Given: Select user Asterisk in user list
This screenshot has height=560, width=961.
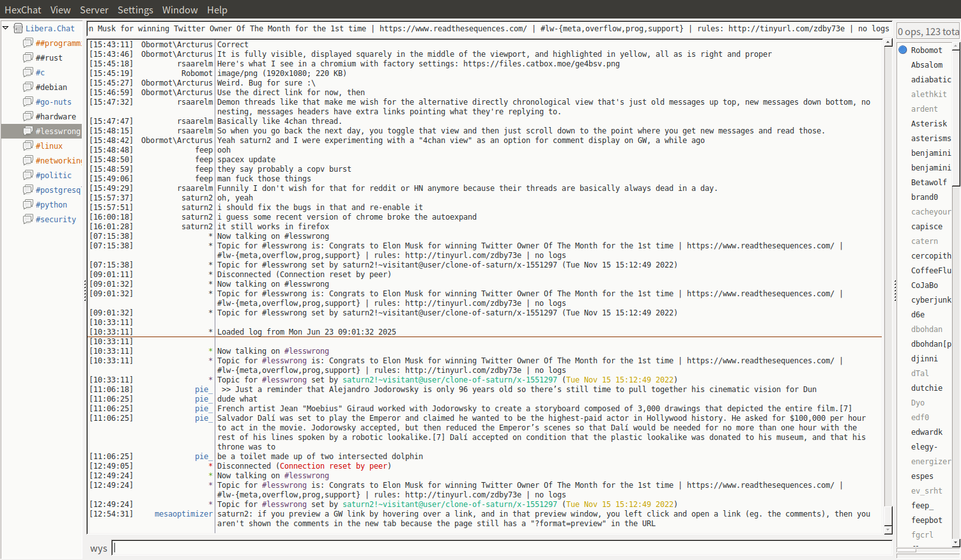Looking at the screenshot, I should click(928, 123).
